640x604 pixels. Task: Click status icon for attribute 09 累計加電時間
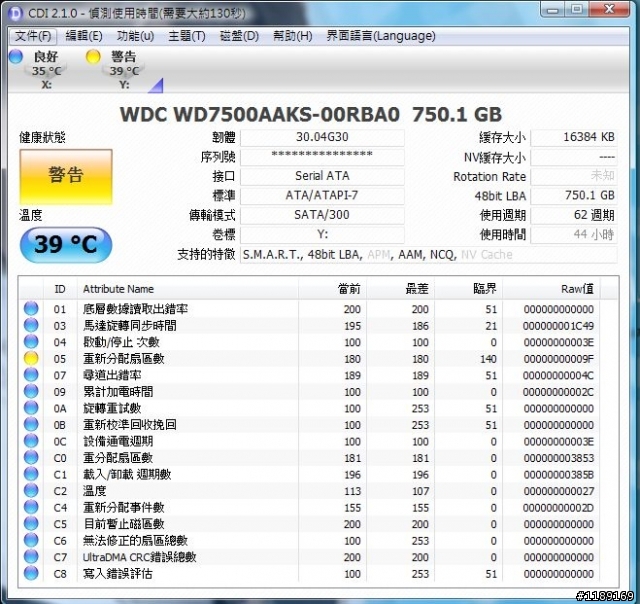coord(31,391)
